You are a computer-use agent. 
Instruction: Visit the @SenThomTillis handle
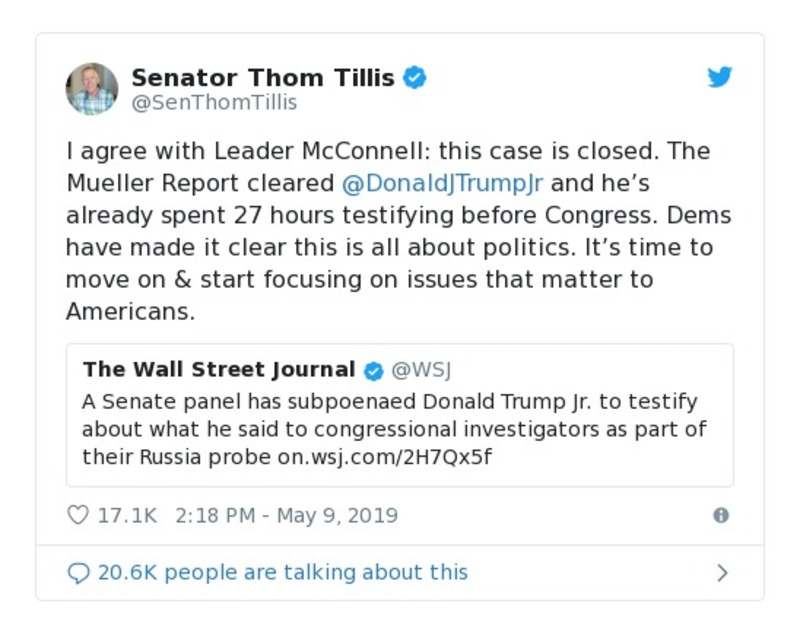pos(214,103)
